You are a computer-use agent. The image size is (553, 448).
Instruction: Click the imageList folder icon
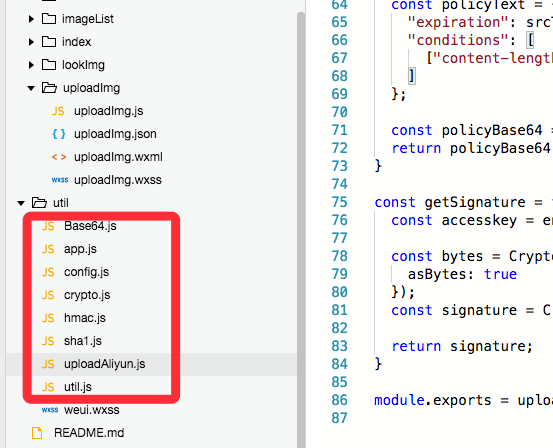coord(49,19)
